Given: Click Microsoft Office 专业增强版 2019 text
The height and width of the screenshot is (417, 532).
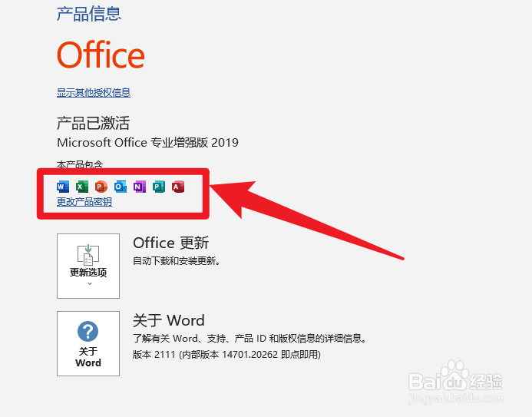Looking at the screenshot, I should pos(147,143).
